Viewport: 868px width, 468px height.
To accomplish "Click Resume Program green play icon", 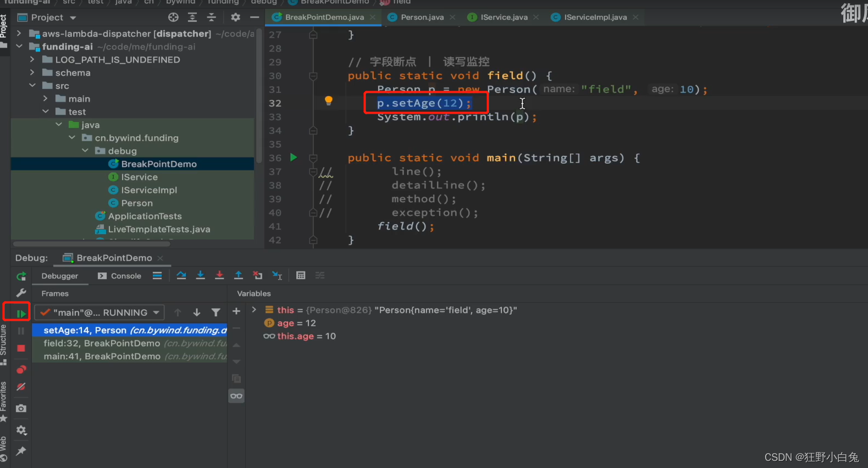I will (x=21, y=313).
